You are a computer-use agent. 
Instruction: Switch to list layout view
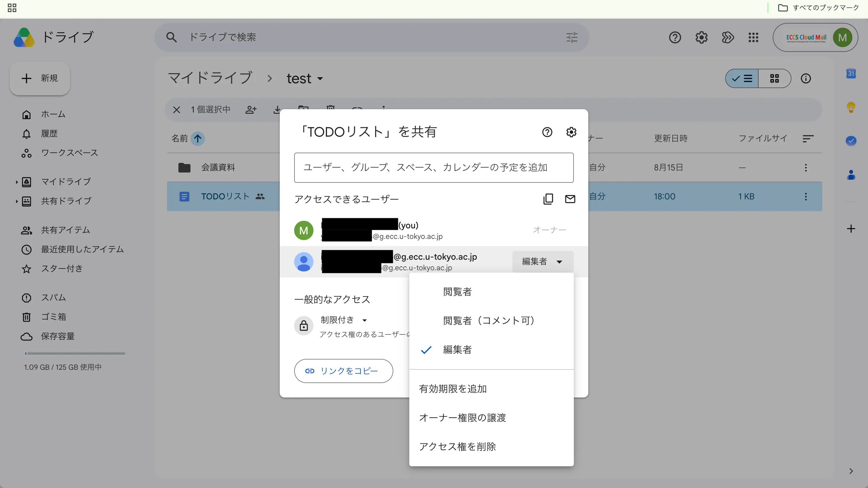point(742,79)
